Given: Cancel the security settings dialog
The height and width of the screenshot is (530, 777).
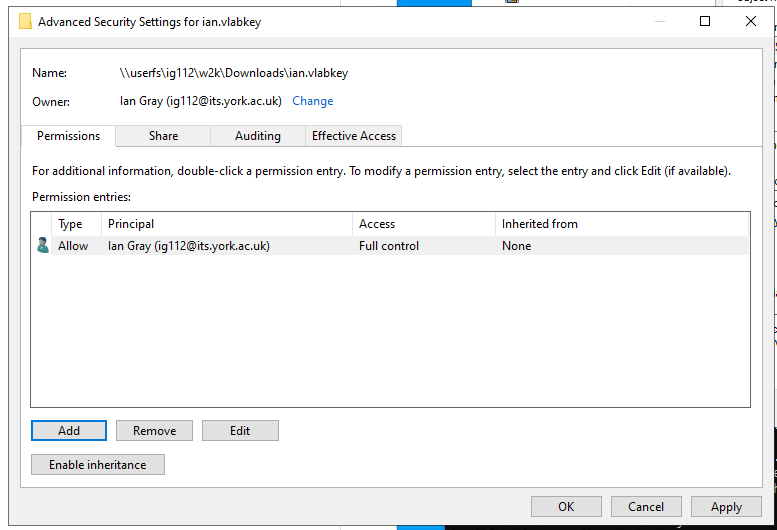Looking at the screenshot, I should tap(646, 507).
